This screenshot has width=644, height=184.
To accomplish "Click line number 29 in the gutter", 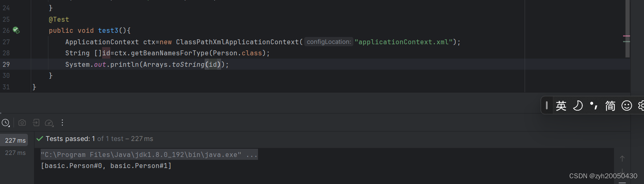I will pyautogui.click(x=6, y=64).
